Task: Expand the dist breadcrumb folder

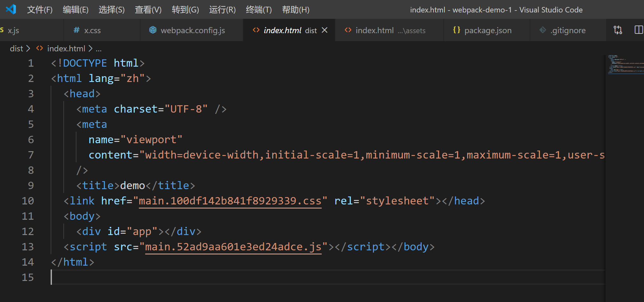Action: pos(17,48)
